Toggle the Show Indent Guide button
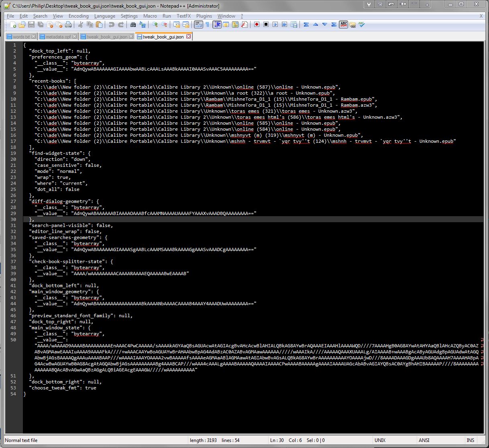Image resolution: width=489 pixels, height=448 pixels. [x=217, y=25]
